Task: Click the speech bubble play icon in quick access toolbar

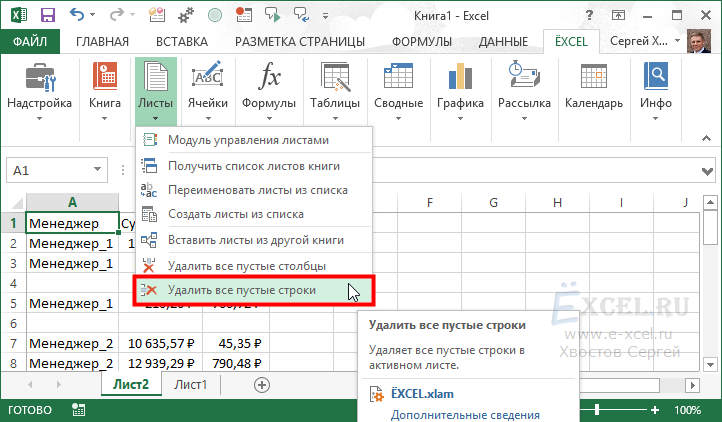Action: pyautogui.click(x=273, y=15)
